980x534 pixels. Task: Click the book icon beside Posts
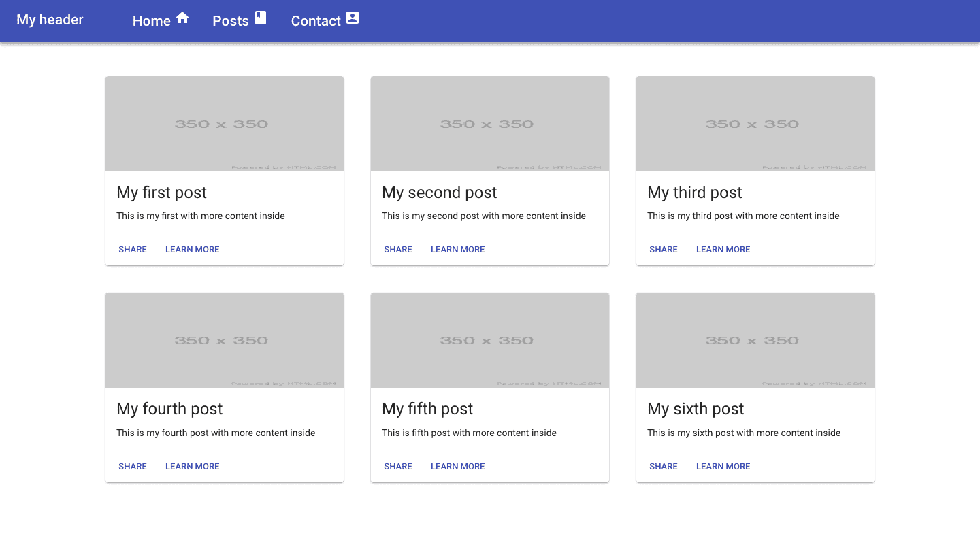tap(261, 18)
